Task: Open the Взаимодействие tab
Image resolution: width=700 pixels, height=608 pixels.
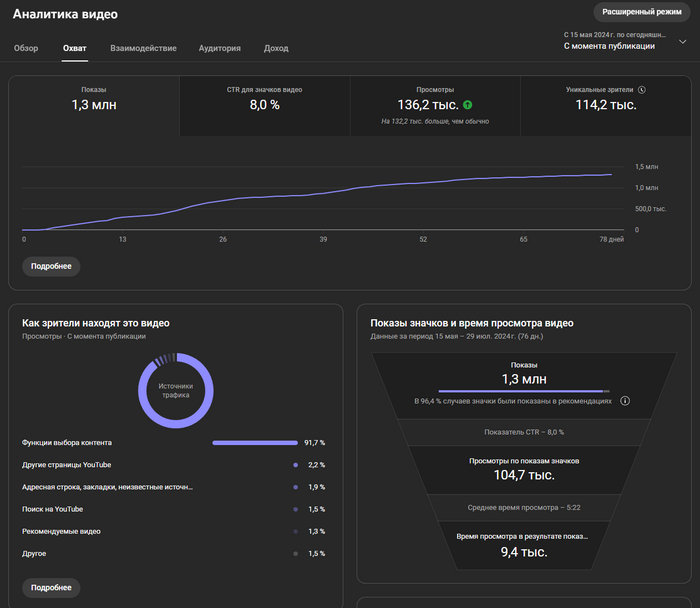Action: point(143,48)
